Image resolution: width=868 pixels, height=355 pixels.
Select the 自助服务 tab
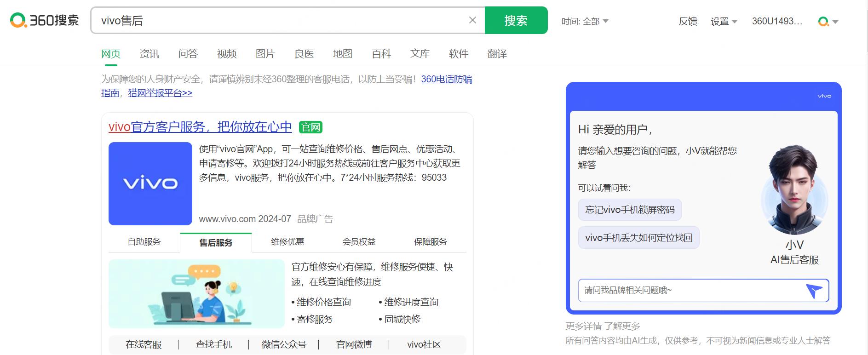pyautogui.click(x=144, y=242)
